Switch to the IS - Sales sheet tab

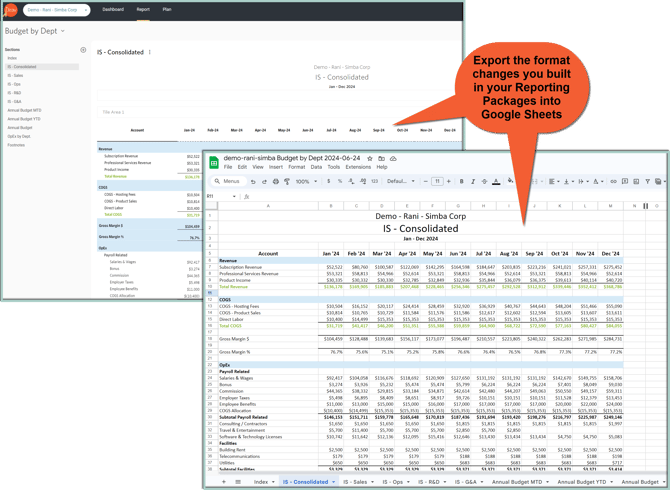pyautogui.click(x=353, y=481)
